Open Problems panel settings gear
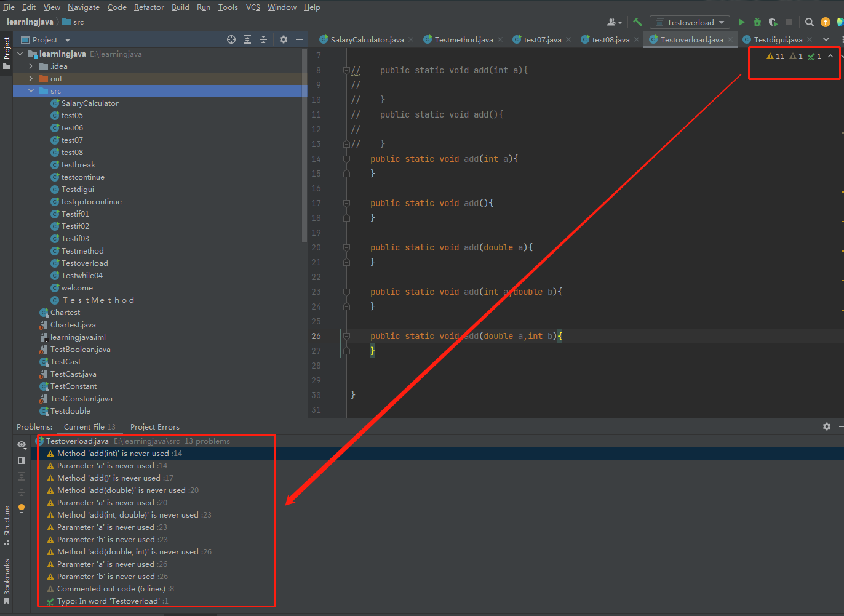 tap(827, 426)
